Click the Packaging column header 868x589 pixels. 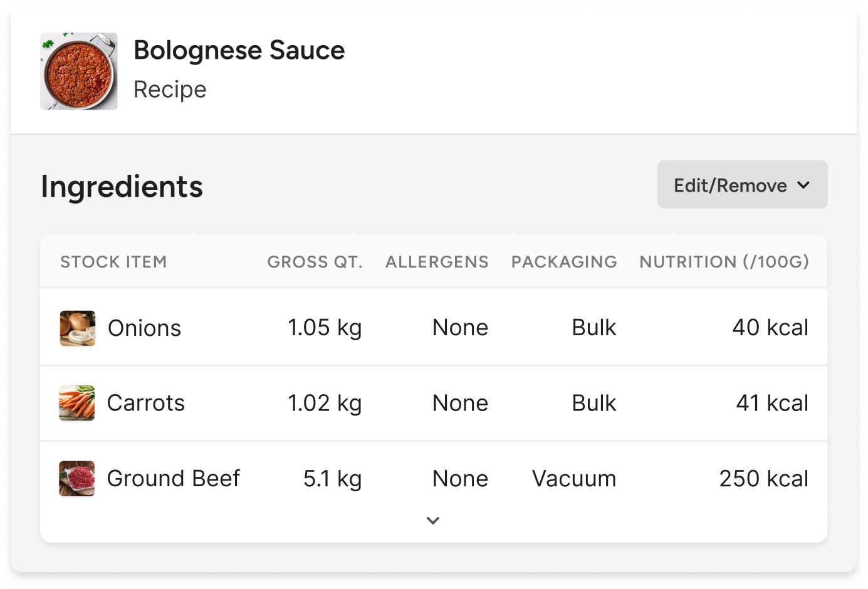pyautogui.click(x=564, y=262)
